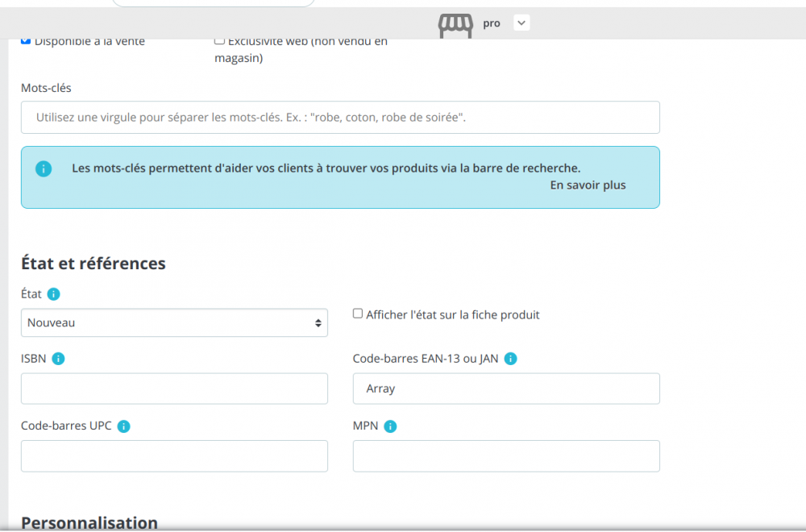The image size is (806, 532).
Task: Open the EAN-13 barcode help tooltip
Action: (x=510, y=358)
